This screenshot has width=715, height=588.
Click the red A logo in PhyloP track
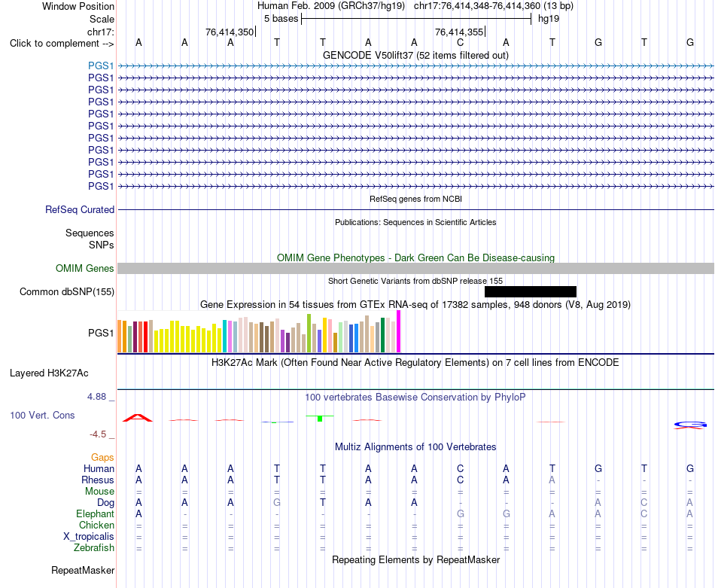(x=138, y=417)
